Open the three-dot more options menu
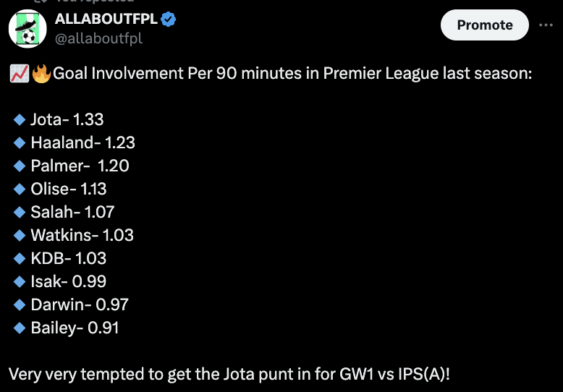 [545, 25]
